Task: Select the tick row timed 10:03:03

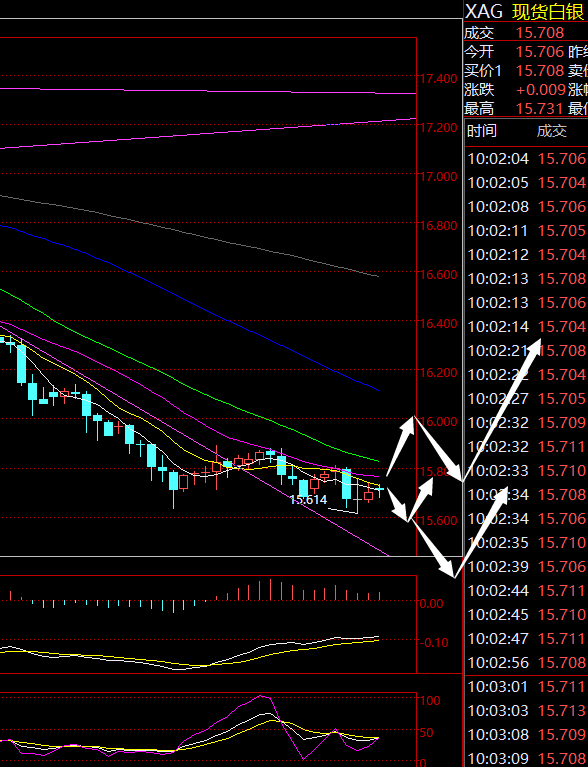Action: point(527,711)
